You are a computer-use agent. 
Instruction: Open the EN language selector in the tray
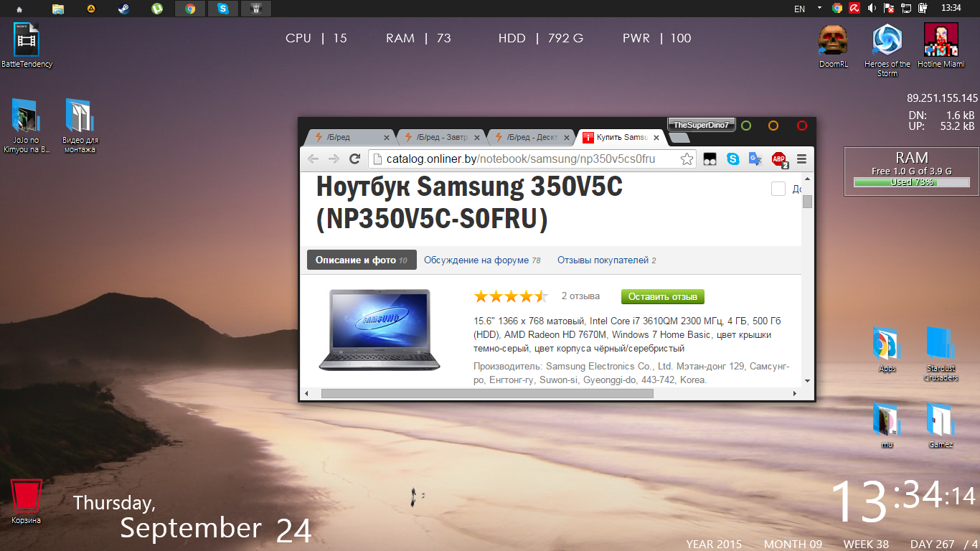click(x=799, y=9)
